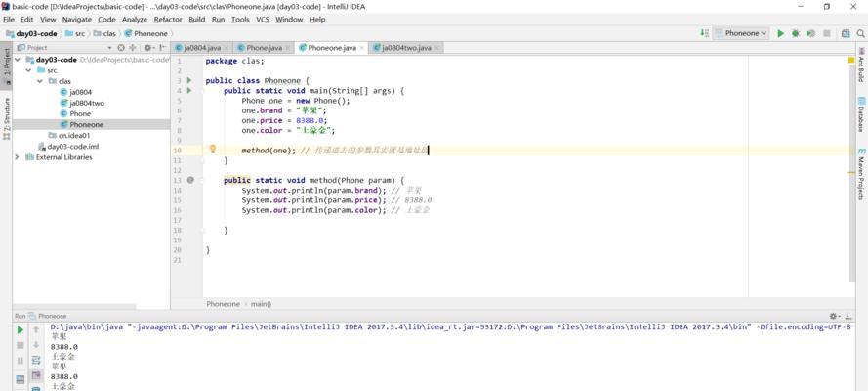Open Project Structure icon in toolbar

(846, 33)
